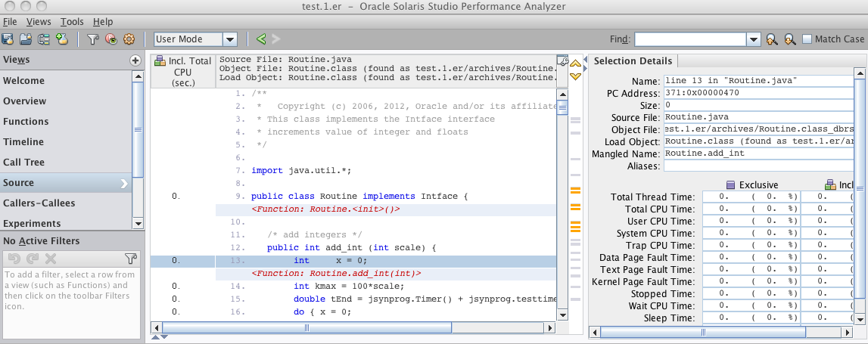Click the views list scroll up arrow
This screenshot has width=868, height=344.
coord(138,76)
